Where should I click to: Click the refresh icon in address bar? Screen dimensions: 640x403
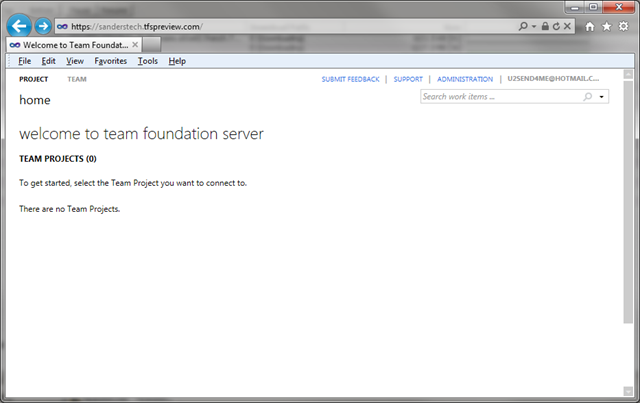click(x=556, y=26)
